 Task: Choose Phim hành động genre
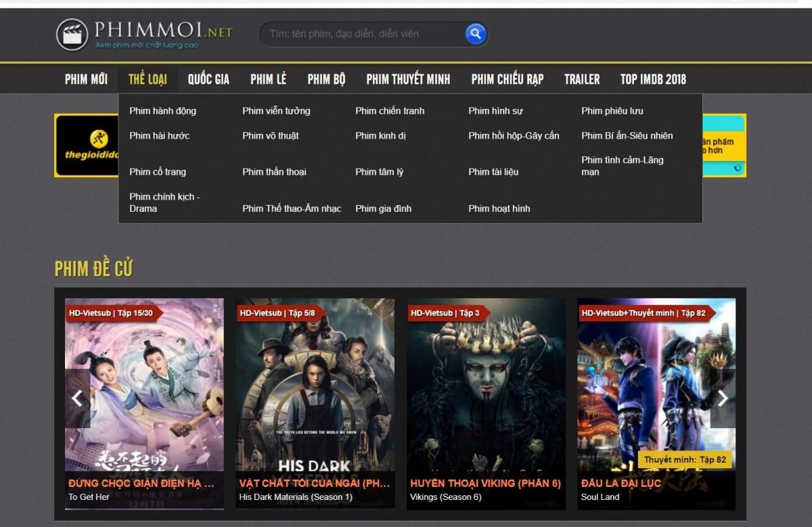[x=162, y=111]
